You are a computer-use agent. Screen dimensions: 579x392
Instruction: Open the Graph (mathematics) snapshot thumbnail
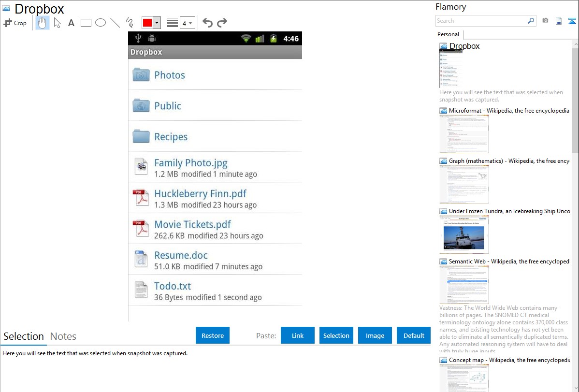coord(464,184)
